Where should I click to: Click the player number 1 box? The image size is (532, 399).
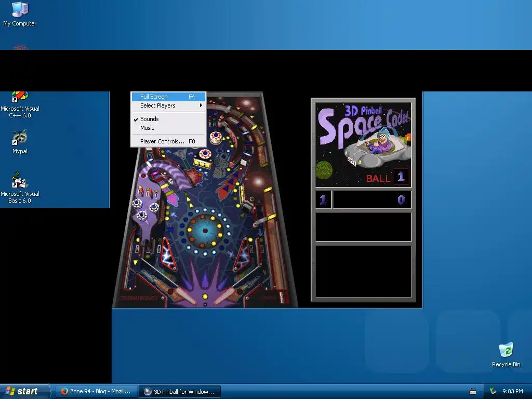(323, 199)
